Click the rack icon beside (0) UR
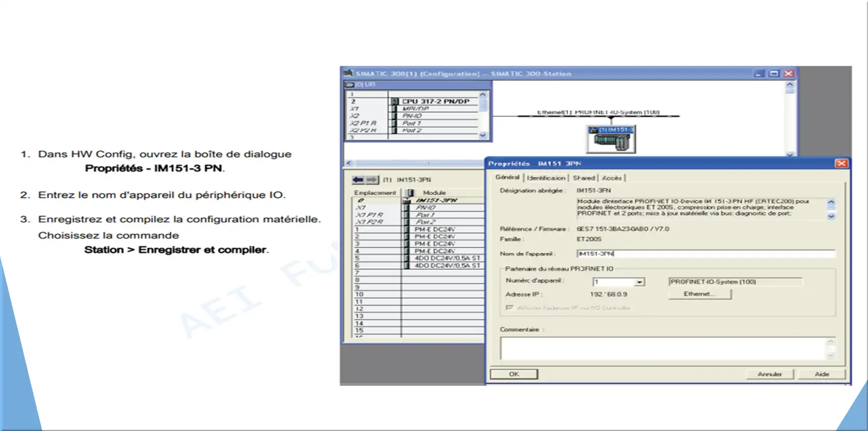 (350, 85)
